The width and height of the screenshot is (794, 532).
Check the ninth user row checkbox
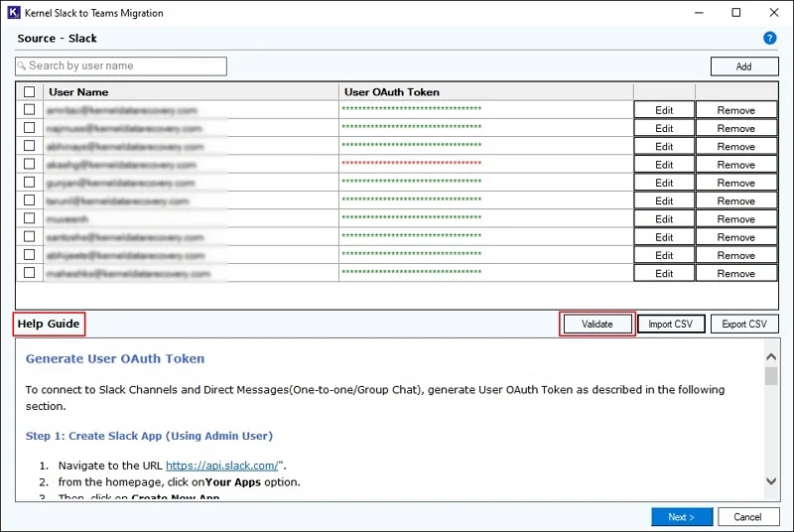30,255
